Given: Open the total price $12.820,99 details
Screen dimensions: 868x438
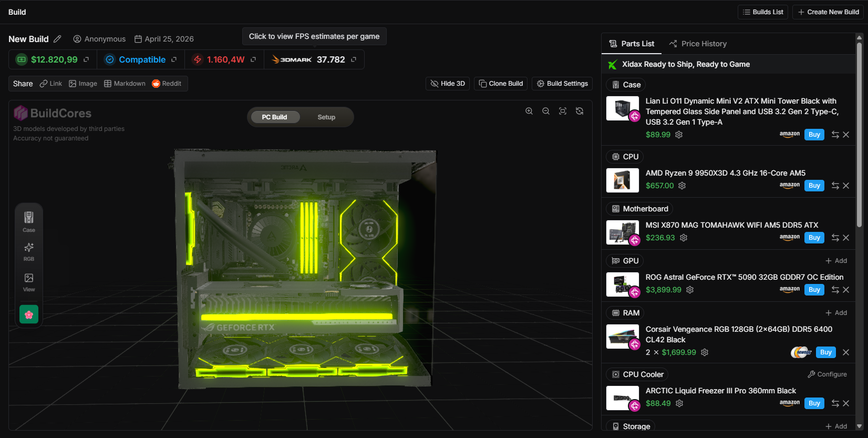Looking at the screenshot, I should (x=53, y=59).
